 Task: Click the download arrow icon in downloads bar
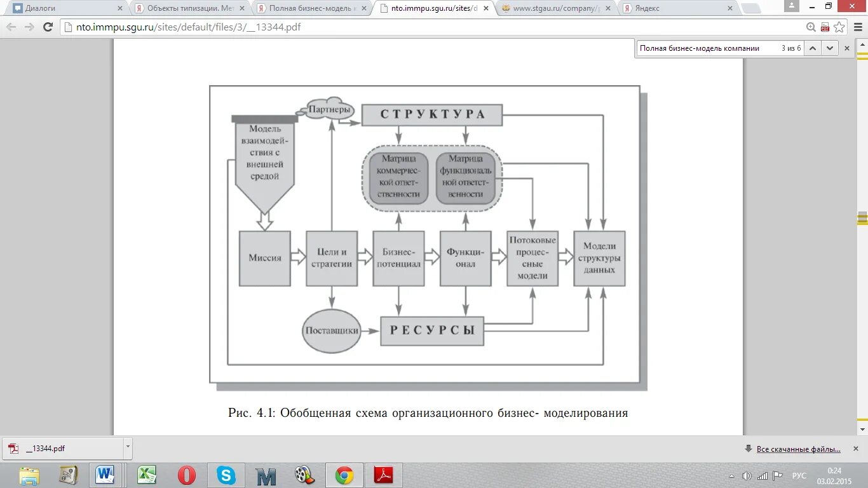749,449
